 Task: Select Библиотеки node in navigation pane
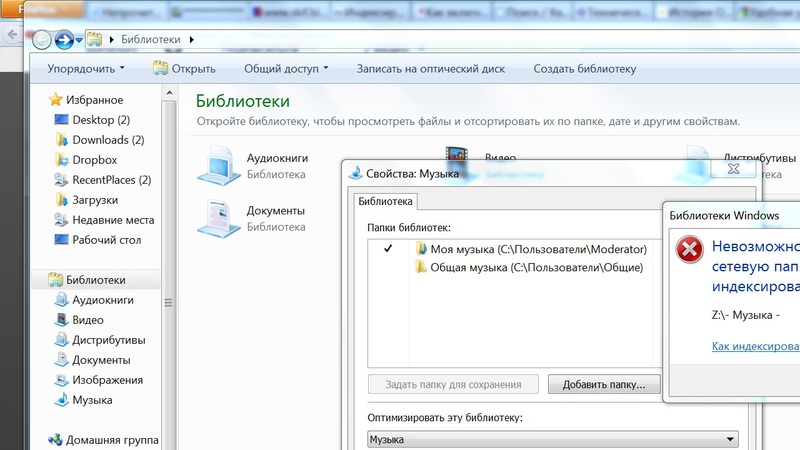click(95, 280)
